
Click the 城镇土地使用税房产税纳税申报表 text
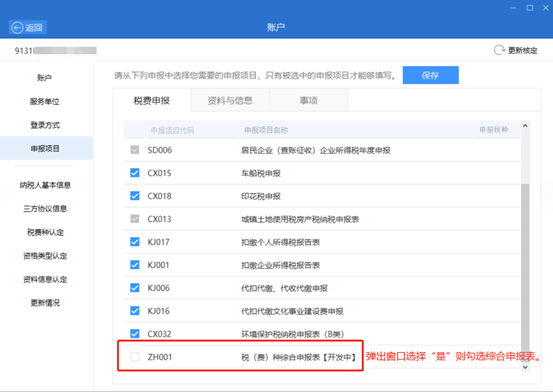[300, 219]
